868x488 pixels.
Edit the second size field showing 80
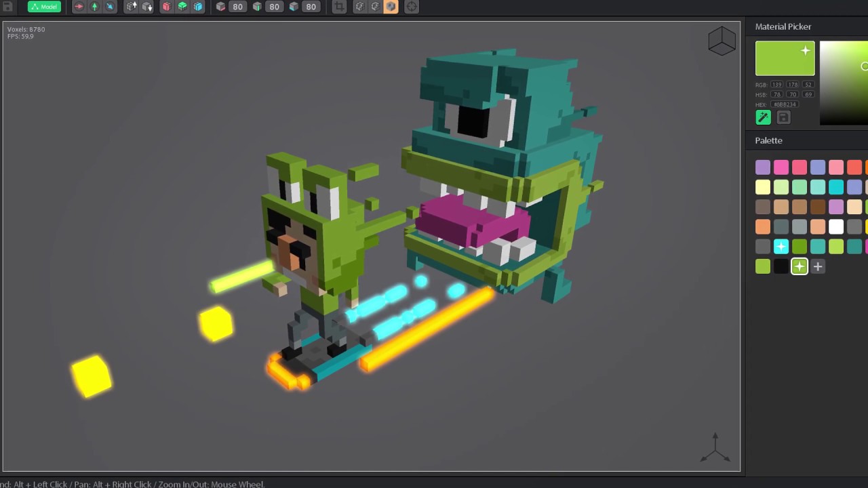(x=274, y=7)
